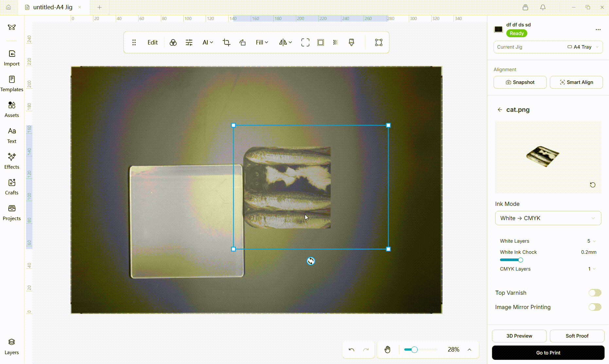This screenshot has width=609, height=364.
Task: Expand the flip/mirror dropdown
Action: (x=286, y=42)
